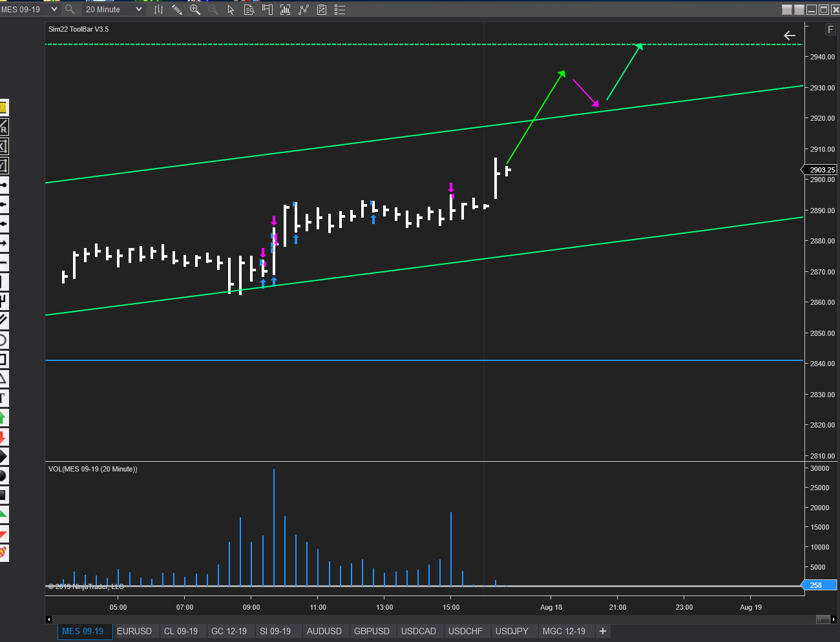Switch to the MGC 12-19 tab

[x=564, y=631]
